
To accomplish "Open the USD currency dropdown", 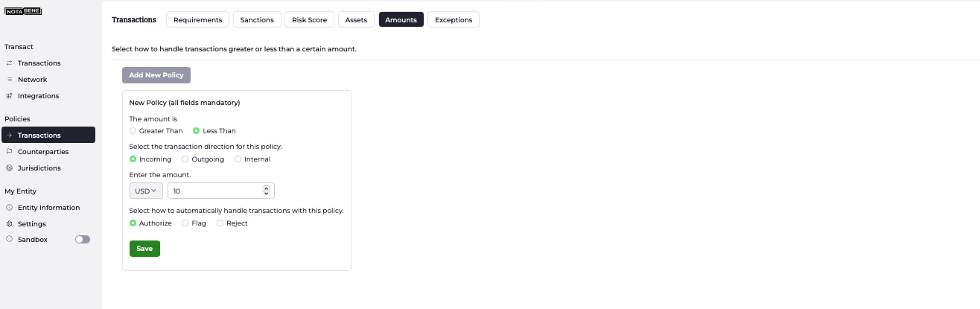I will (146, 191).
